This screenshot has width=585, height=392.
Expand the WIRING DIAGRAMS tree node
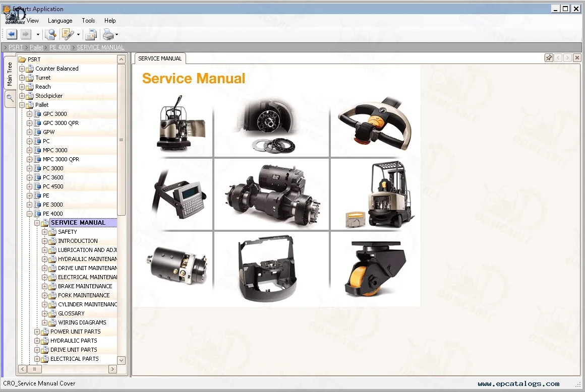[45, 322]
